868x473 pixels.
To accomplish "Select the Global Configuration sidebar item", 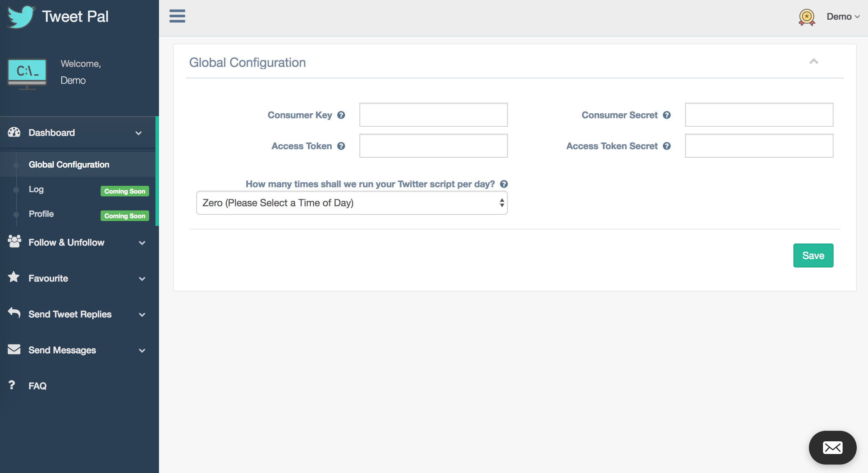I will (69, 165).
